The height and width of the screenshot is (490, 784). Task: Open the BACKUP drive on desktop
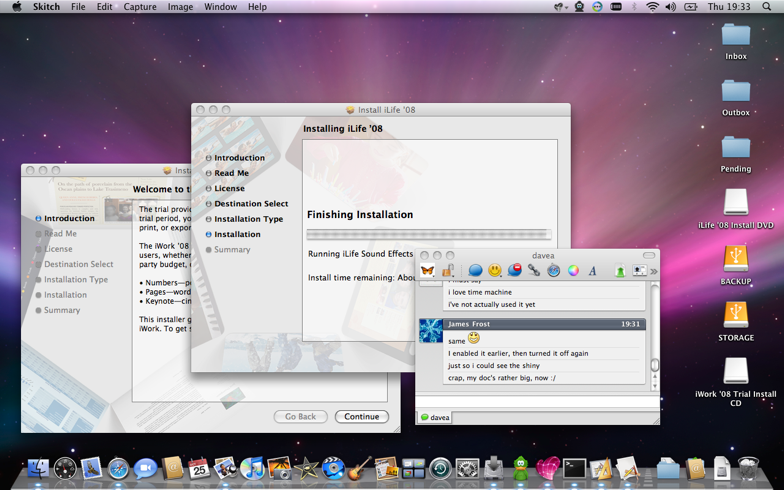736,259
